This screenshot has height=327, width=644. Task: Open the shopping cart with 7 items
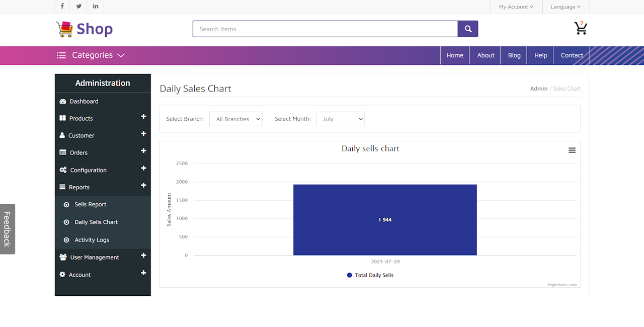tap(581, 29)
